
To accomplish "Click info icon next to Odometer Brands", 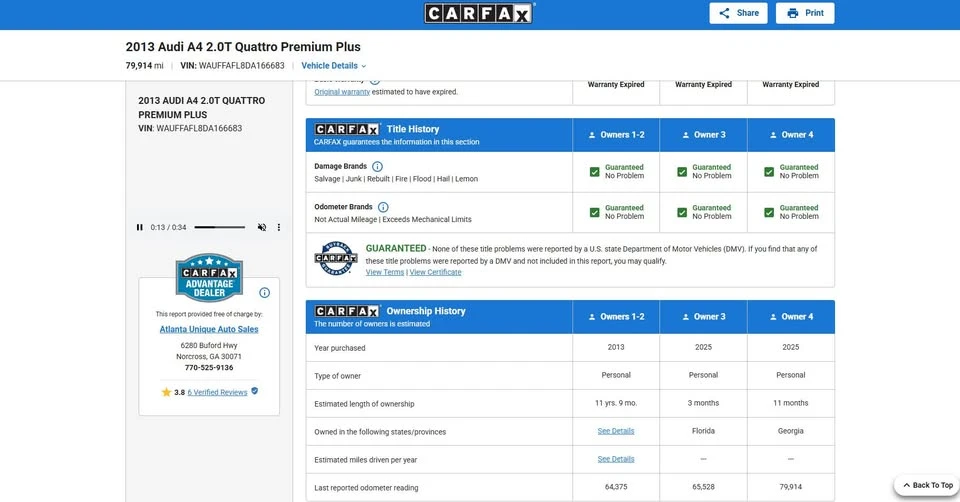I will [x=383, y=207].
